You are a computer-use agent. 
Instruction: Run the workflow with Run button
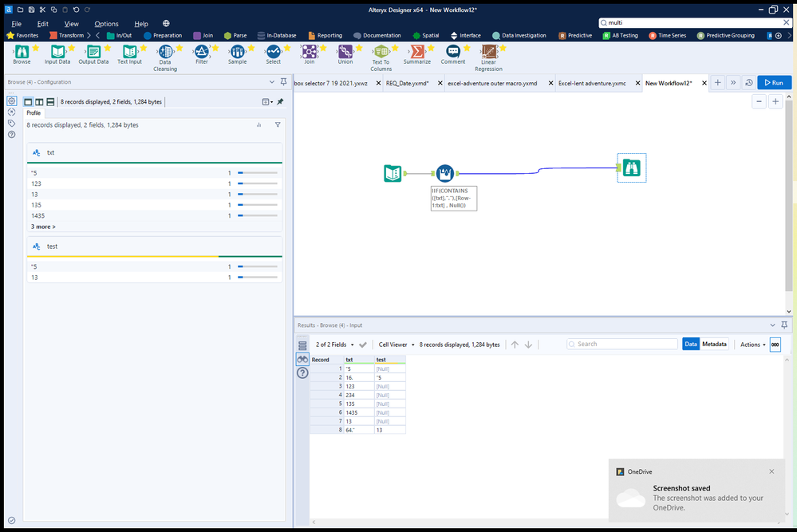click(x=774, y=82)
